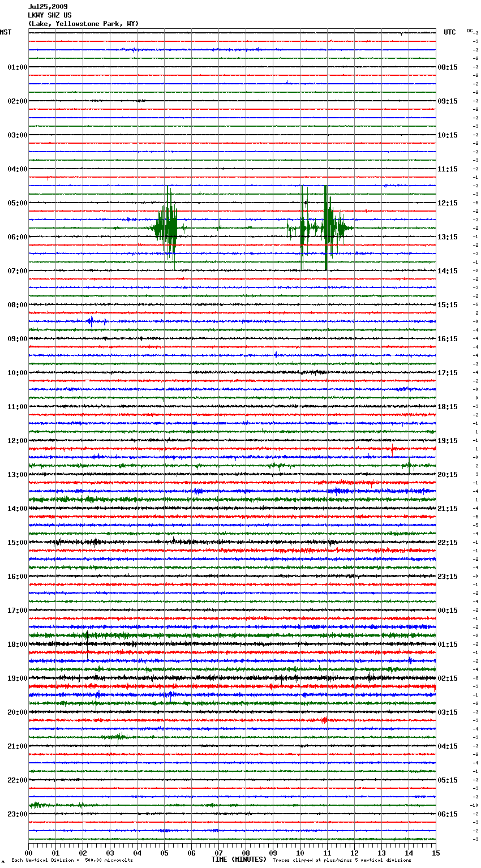Select the station code LKWY SHZ US
Screen dimensions: 481x868
50,15
